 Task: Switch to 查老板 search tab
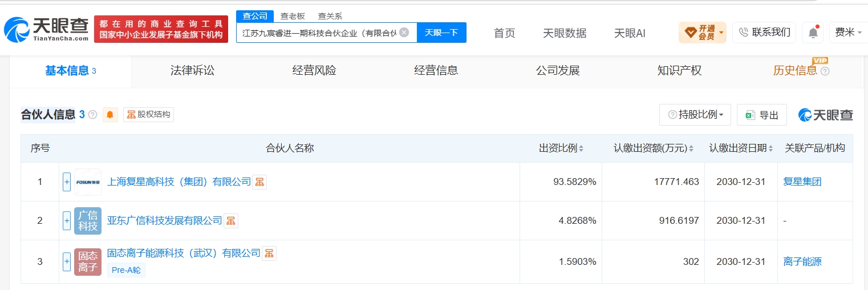293,16
